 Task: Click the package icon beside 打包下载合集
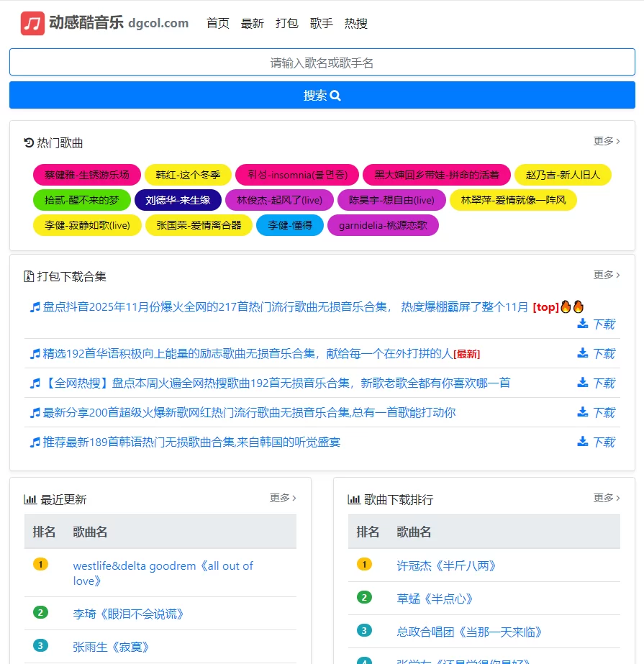pos(30,275)
